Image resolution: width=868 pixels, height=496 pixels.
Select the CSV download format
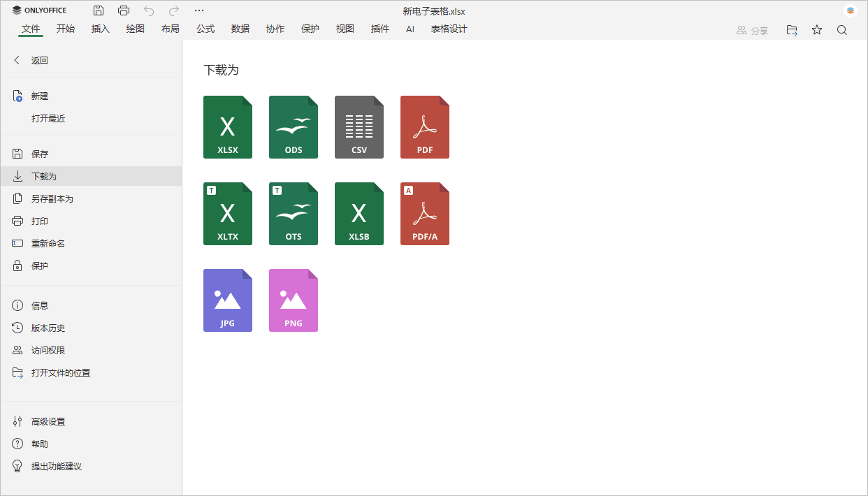click(359, 127)
